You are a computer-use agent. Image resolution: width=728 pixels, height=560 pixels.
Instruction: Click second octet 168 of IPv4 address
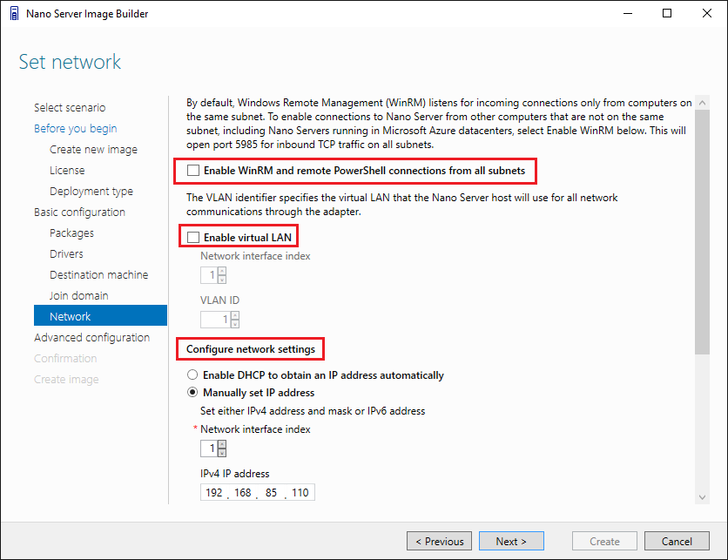[x=242, y=493]
